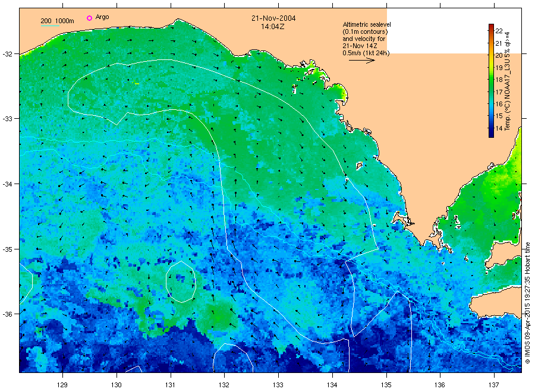Image resolution: width=535 pixels, height=392 pixels.
Task: Click the 18 degree mark on color bar
Action: click(x=499, y=80)
